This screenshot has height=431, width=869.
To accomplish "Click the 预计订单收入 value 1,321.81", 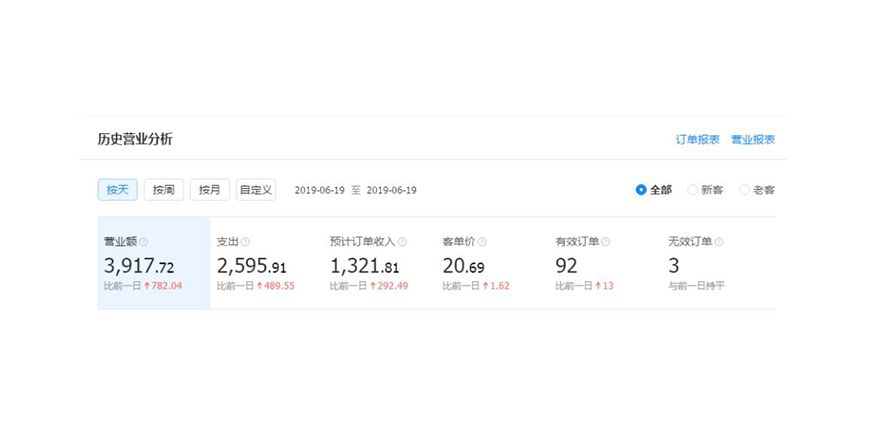I will pyautogui.click(x=365, y=266).
